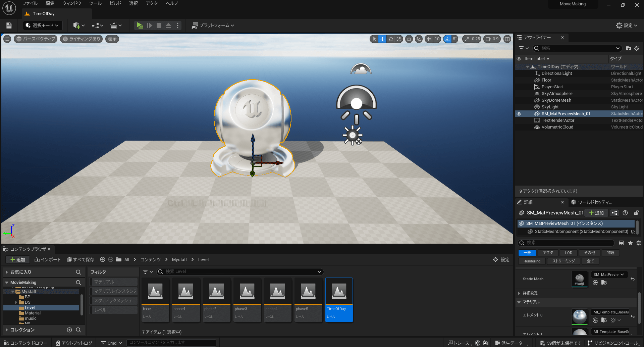Select the アクタ filter in details

coord(548,253)
